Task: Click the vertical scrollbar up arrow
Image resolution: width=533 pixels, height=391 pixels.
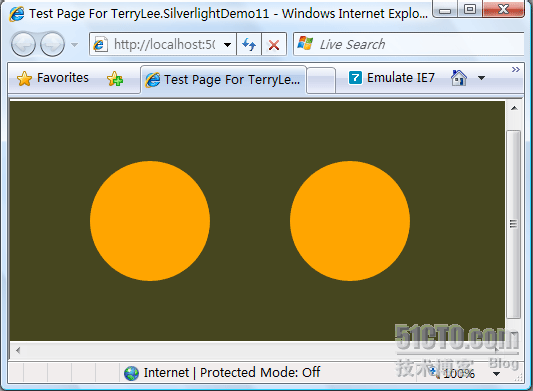Action: point(514,108)
